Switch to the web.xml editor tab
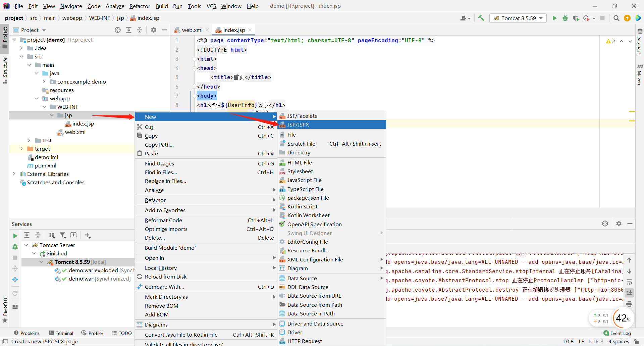 point(192,30)
